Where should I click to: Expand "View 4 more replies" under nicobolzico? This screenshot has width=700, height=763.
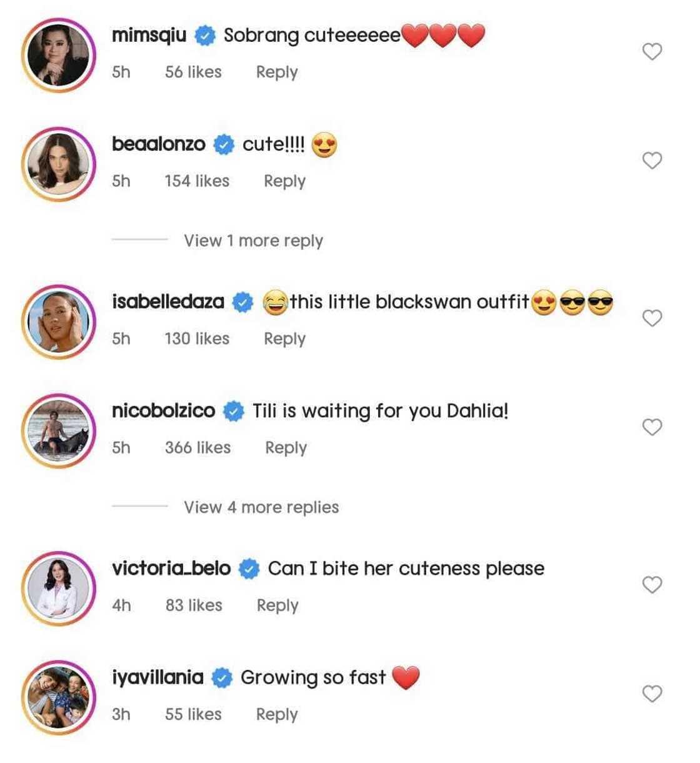[x=261, y=507]
